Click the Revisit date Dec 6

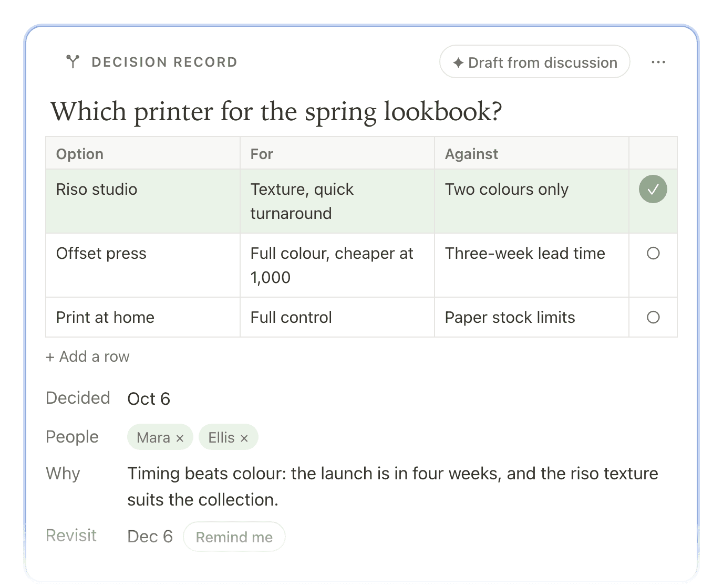(x=150, y=537)
